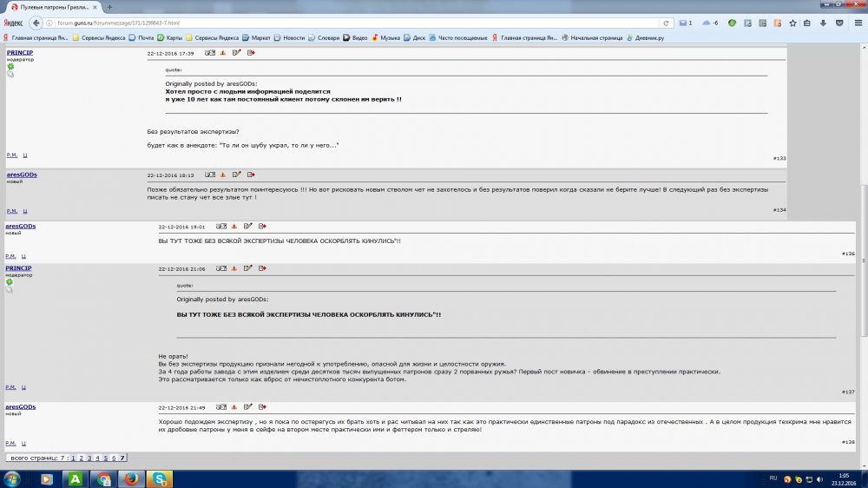Open Skype from the taskbar
Viewport: 868px width, 488px height.
click(x=159, y=478)
